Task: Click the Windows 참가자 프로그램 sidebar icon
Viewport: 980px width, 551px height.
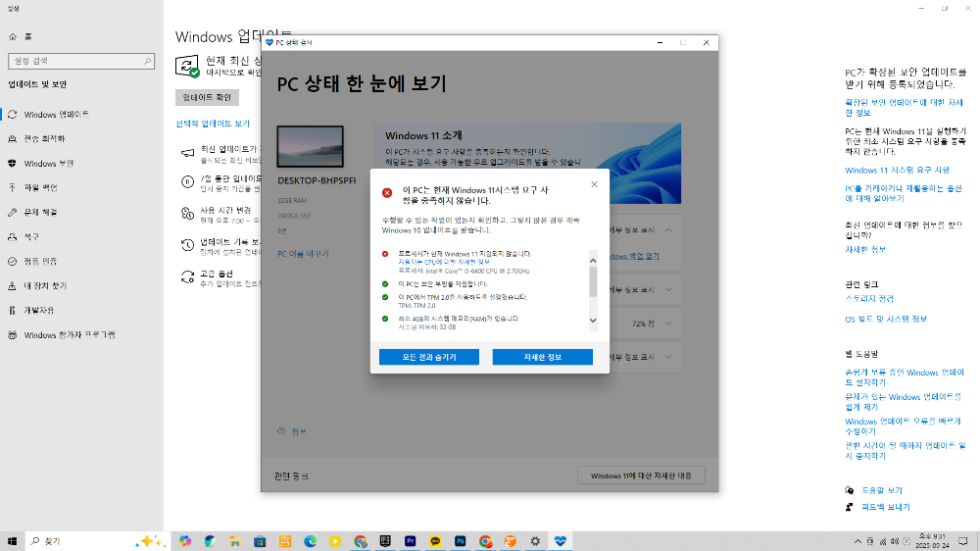Action: click(x=12, y=334)
